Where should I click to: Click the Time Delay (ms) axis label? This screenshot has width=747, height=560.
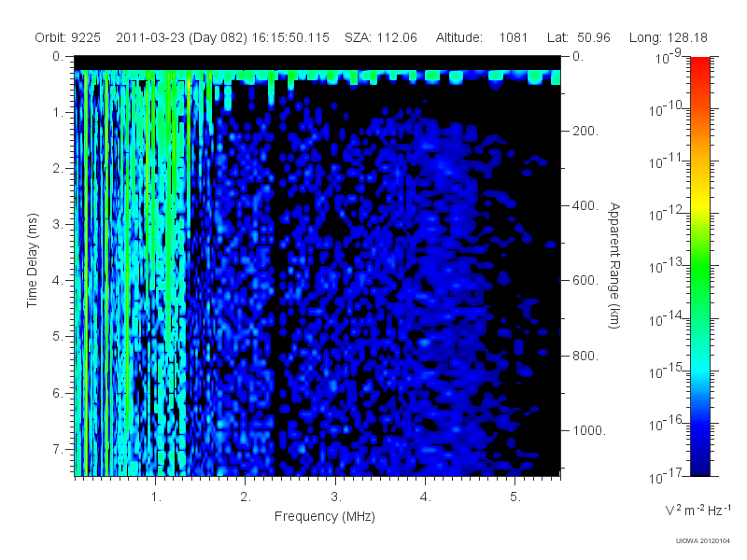(32, 260)
